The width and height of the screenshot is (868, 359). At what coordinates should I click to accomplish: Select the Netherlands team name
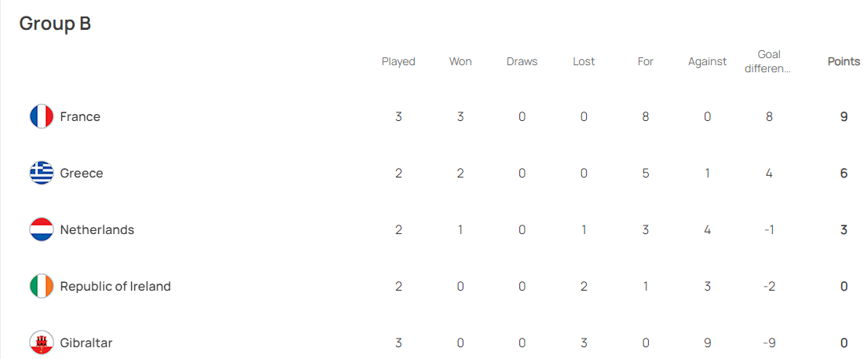(97, 229)
